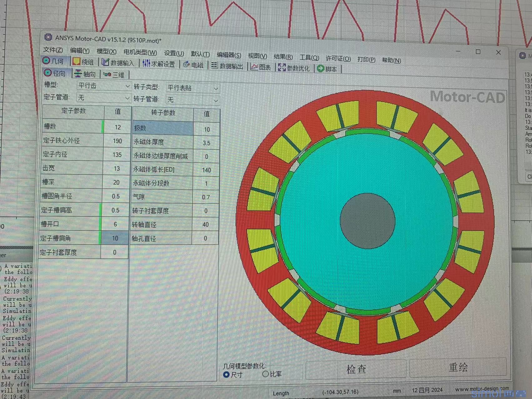The image size is (532, 399).
Task: Click the Motor-CAD app icon in title bar
Action: (48, 37)
